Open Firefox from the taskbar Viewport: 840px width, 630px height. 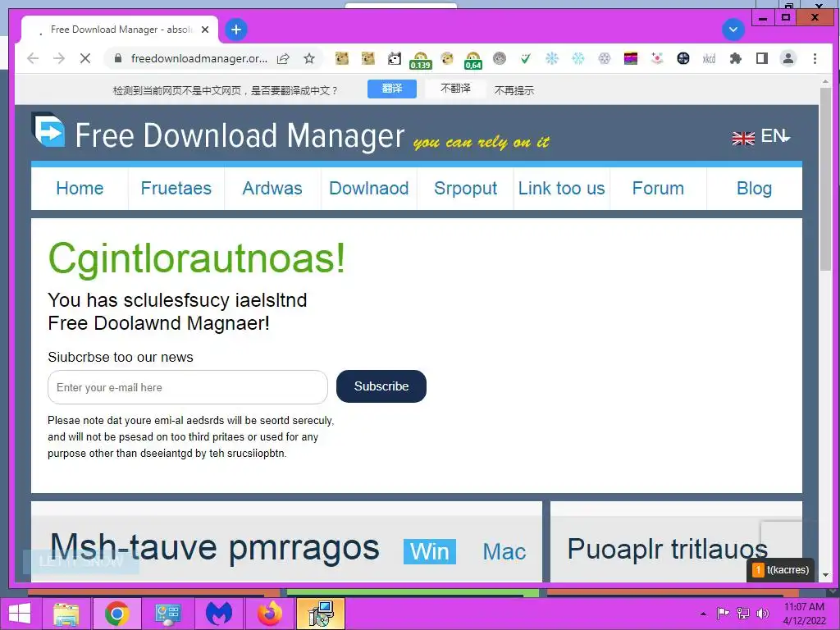pyautogui.click(x=269, y=614)
